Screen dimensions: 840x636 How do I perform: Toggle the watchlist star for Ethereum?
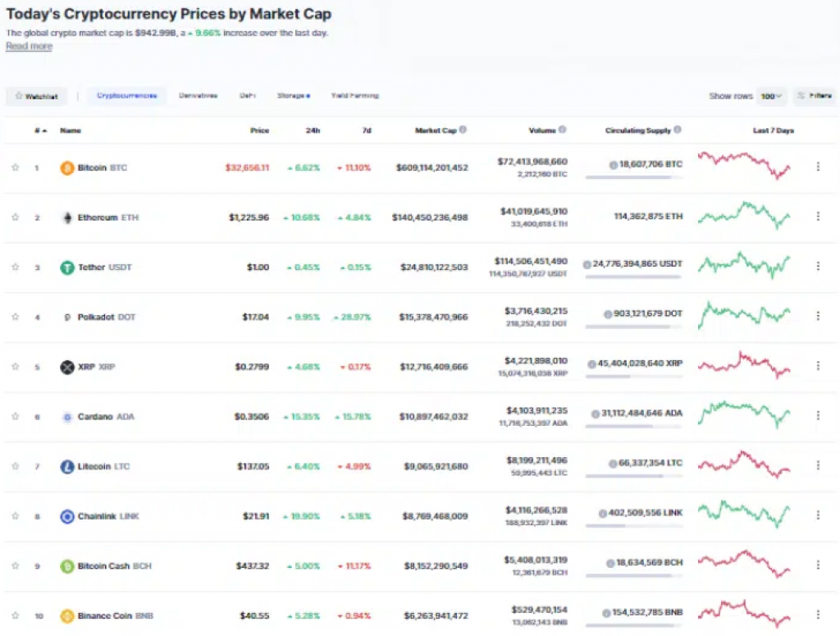coord(15,217)
